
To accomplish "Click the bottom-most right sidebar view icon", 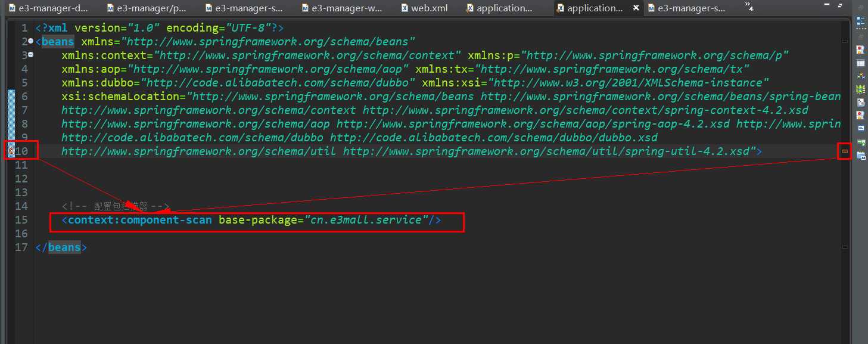I will 861,156.
